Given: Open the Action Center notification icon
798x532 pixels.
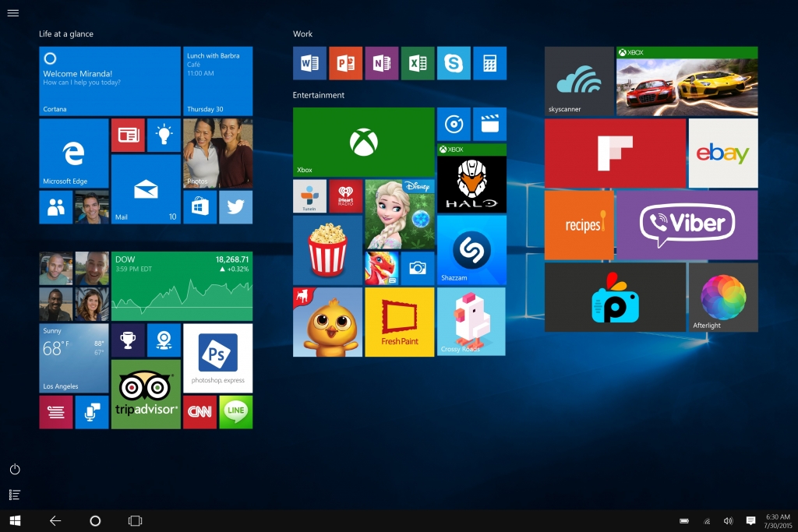Looking at the screenshot, I should [x=750, y=520].
